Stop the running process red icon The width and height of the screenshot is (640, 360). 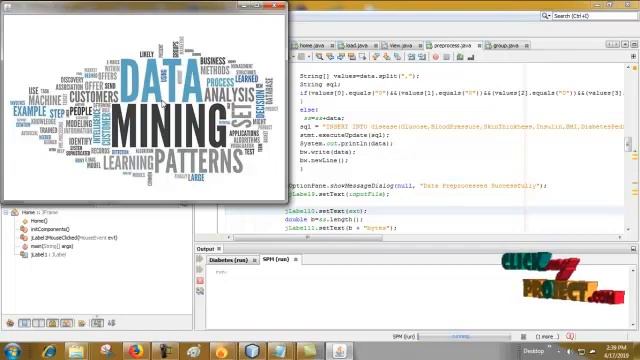coord(200,281)
